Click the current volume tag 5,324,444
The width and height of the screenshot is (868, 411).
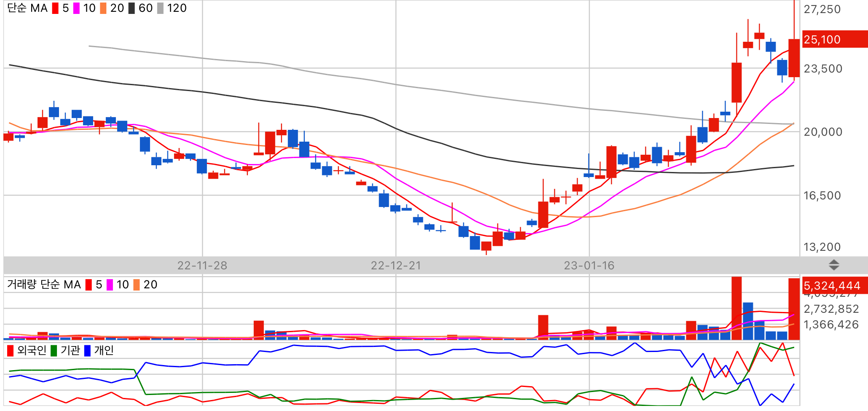835,285
